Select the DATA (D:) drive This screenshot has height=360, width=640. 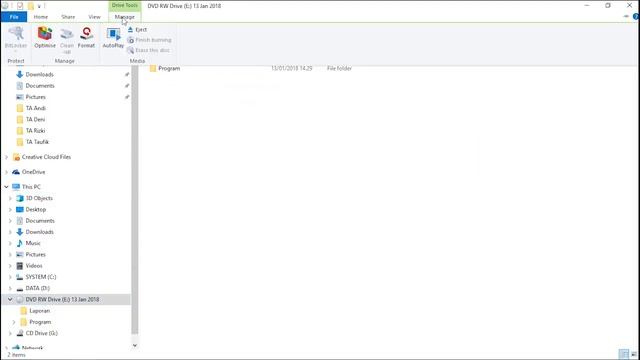(x=38, y=288)
